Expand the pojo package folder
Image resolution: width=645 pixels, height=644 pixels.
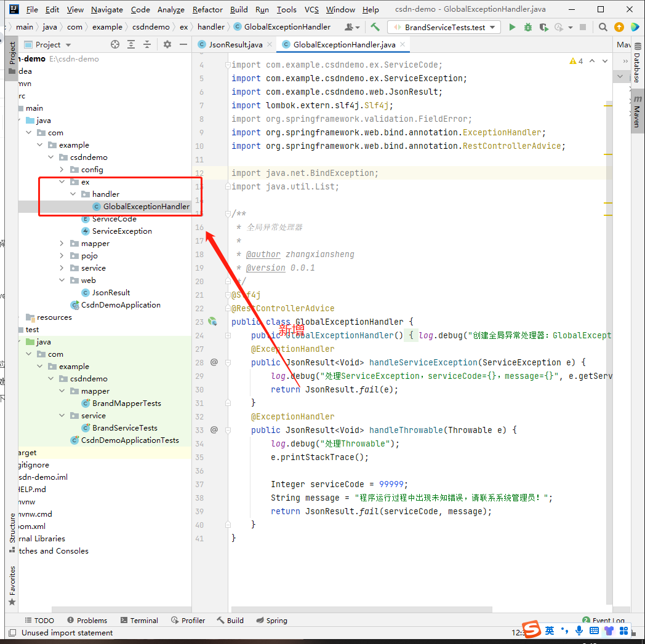[62, 256]
